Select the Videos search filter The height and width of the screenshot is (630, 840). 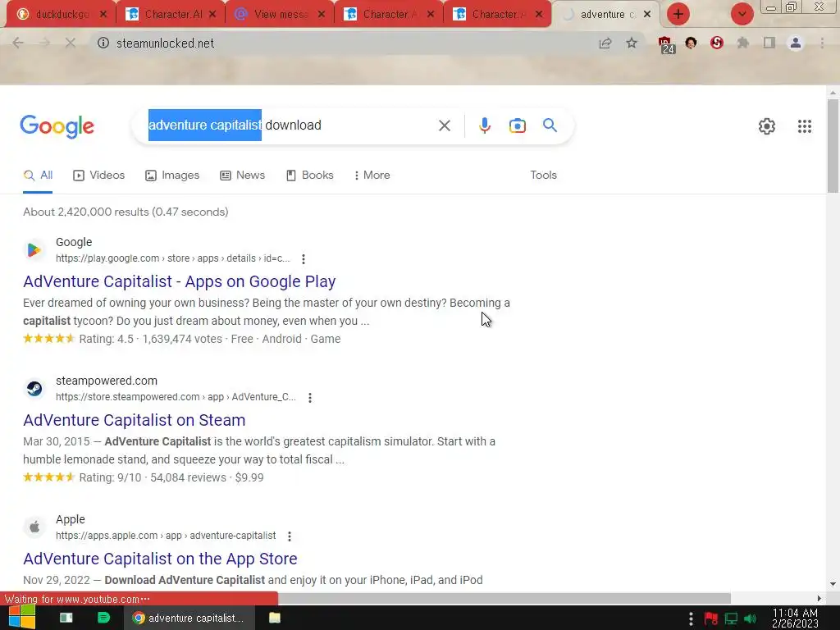[99, 176]
